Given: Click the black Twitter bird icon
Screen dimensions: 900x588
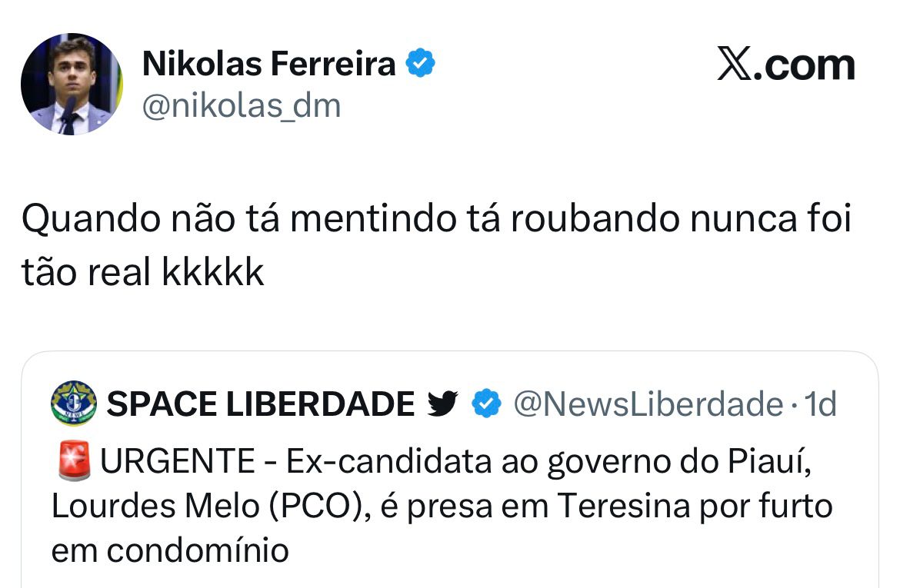Looking at the screenshot, I should [442, 404].
